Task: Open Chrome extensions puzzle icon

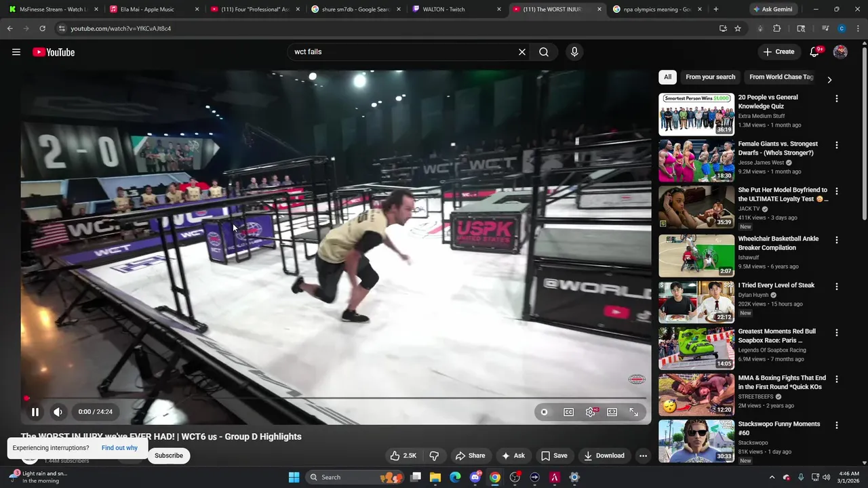Action: pyautogui.click(x=777, y=28)
